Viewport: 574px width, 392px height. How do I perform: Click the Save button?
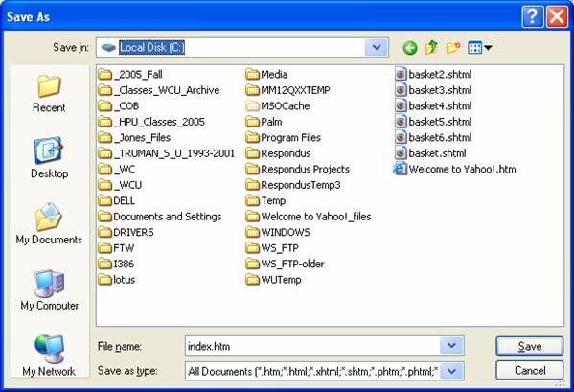(x=529, y=346)
